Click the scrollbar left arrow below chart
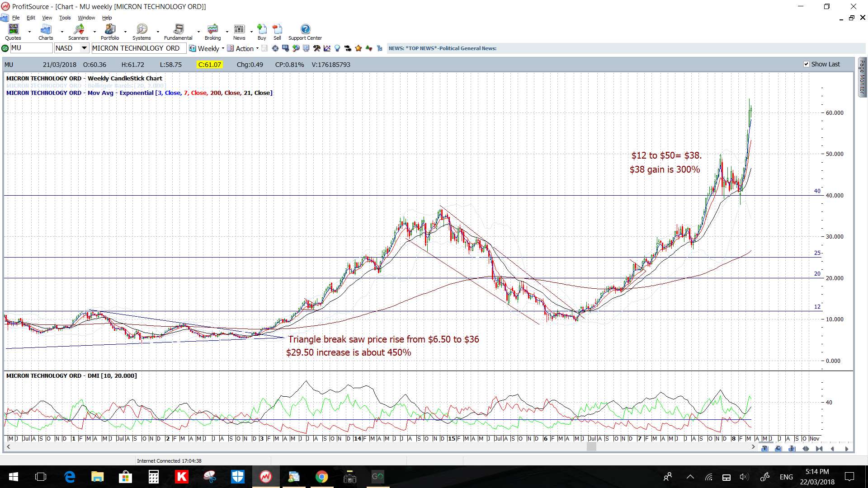Screen dimensions: 868x488 coord(8,447)
